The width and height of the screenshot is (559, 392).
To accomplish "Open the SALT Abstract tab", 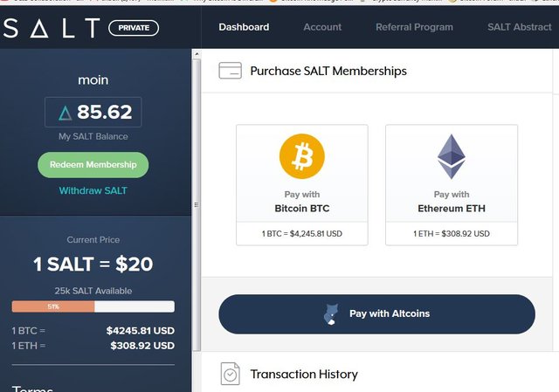I will [x=520, y=27].
